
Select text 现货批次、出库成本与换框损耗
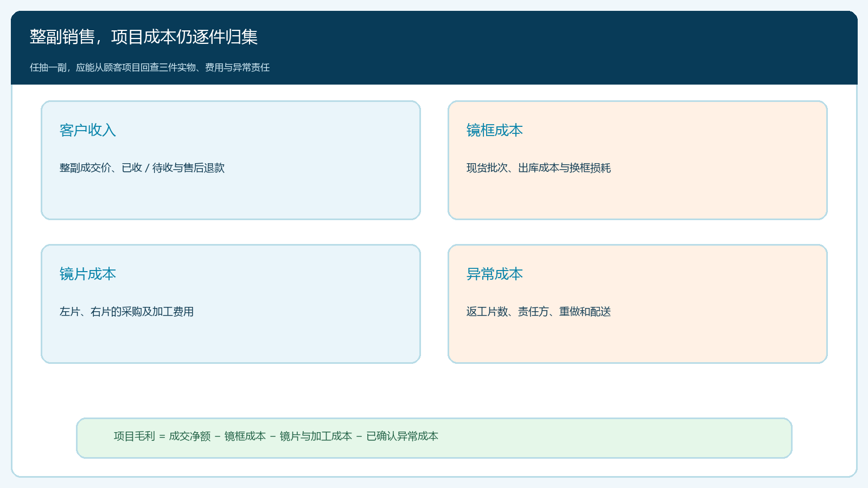tap(539, 168)
